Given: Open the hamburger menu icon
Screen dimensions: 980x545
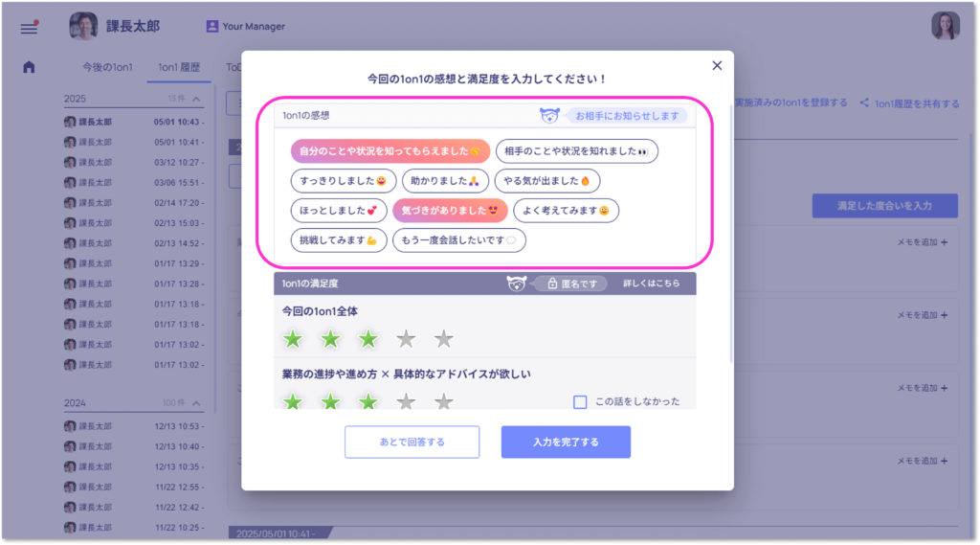Looking at the screenshot, I should click(29, 27).
